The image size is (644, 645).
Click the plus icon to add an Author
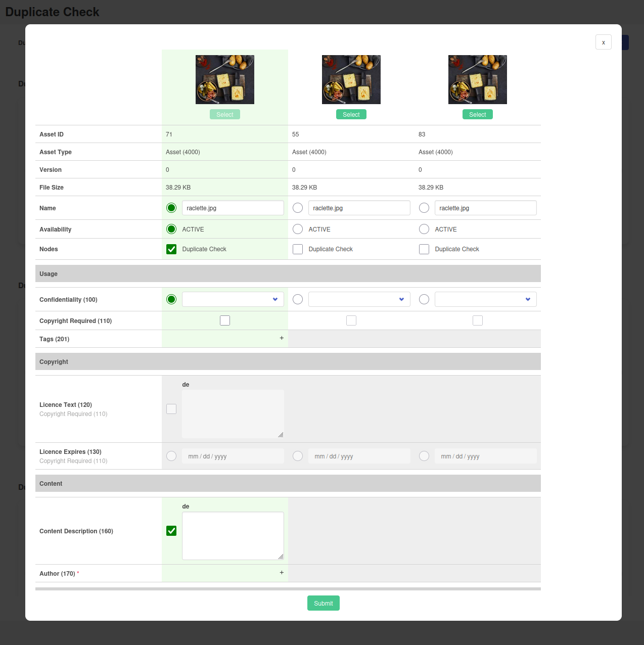click(281, 572)
